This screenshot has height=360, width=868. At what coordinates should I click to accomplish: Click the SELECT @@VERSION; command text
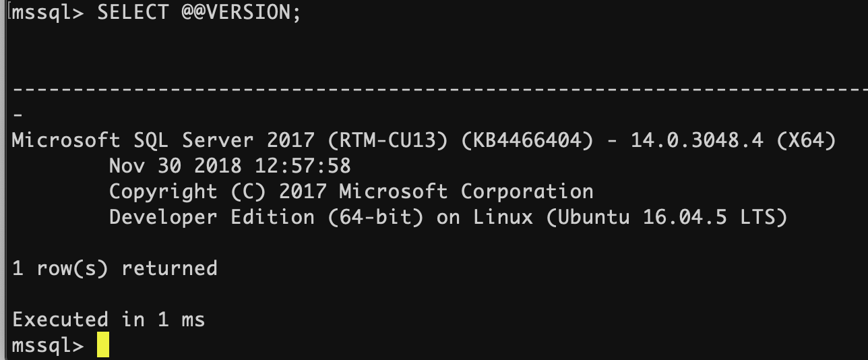[199, 13]
